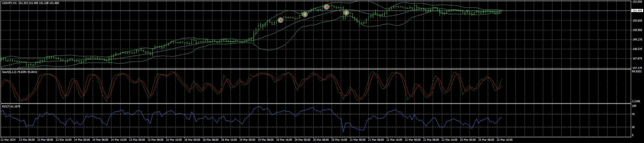
Task: Click the 21 Mar 16:00 time label
Action: coord(394,140)
